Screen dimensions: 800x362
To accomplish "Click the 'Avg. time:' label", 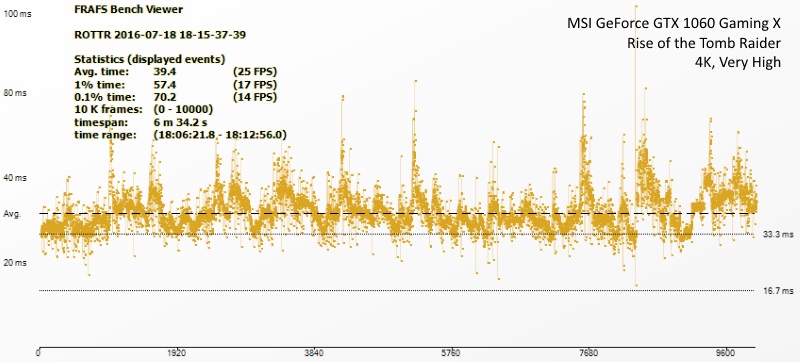I will click(102, 71).
